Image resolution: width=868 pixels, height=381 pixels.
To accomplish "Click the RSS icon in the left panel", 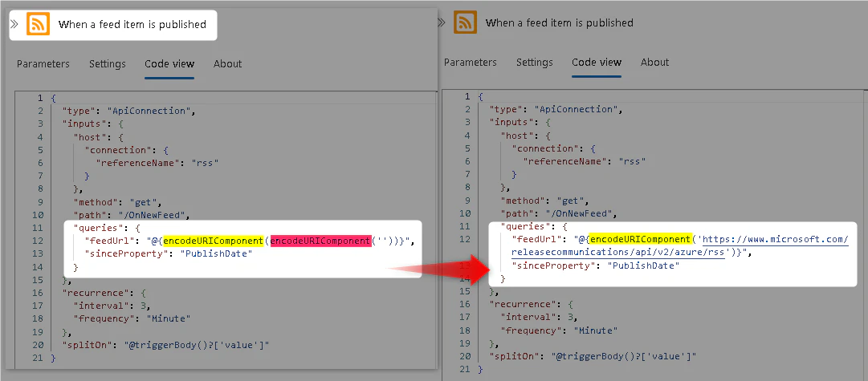I will coord(39,24).
